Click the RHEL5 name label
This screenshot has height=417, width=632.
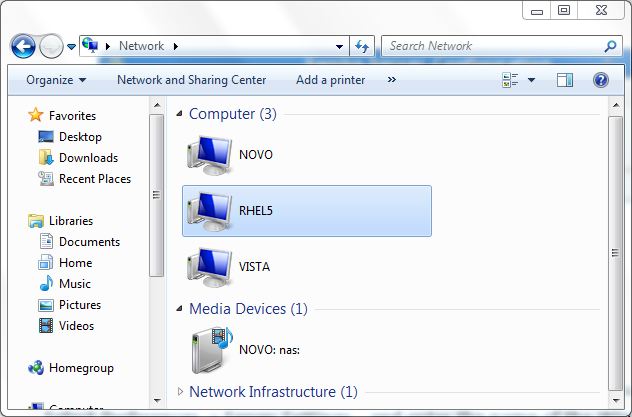pos(256,211)
